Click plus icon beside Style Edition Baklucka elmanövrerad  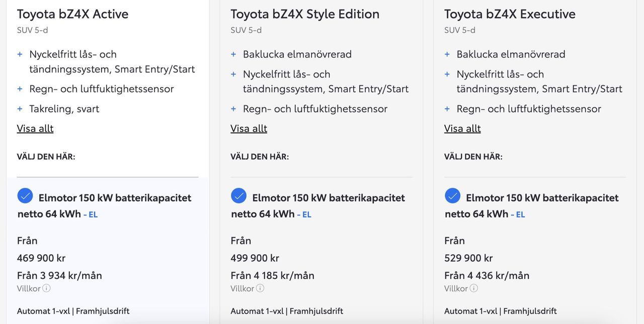point(233,54)
